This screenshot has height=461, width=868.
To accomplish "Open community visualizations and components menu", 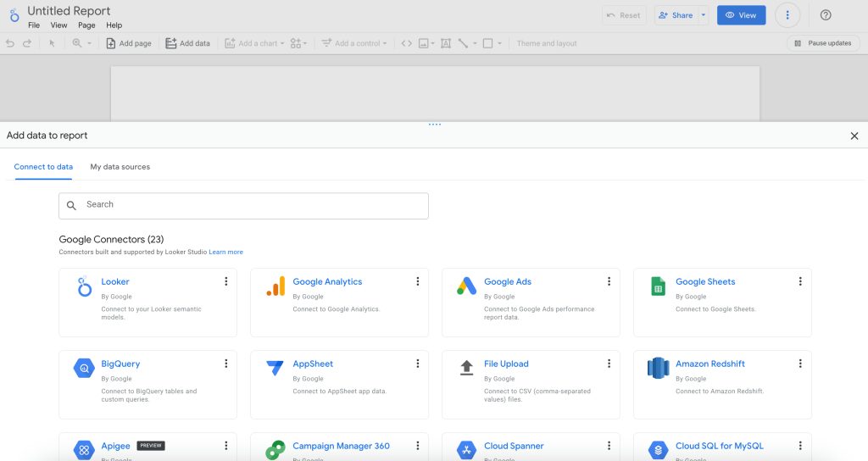I will click(x=298, y=43).
